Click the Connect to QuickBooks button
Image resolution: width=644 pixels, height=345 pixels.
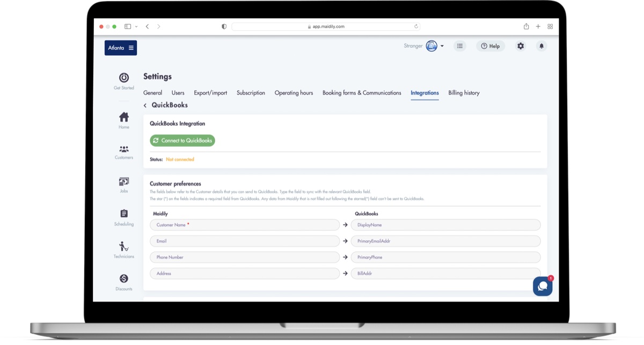[182, 141]
